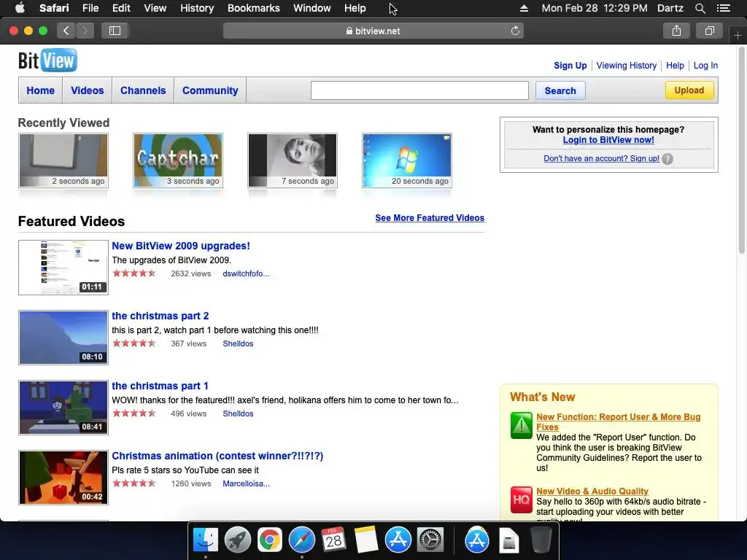Screen dimensions: 747x560
Task: Click the page vertical scrollbar
Action: click(742, 150)
